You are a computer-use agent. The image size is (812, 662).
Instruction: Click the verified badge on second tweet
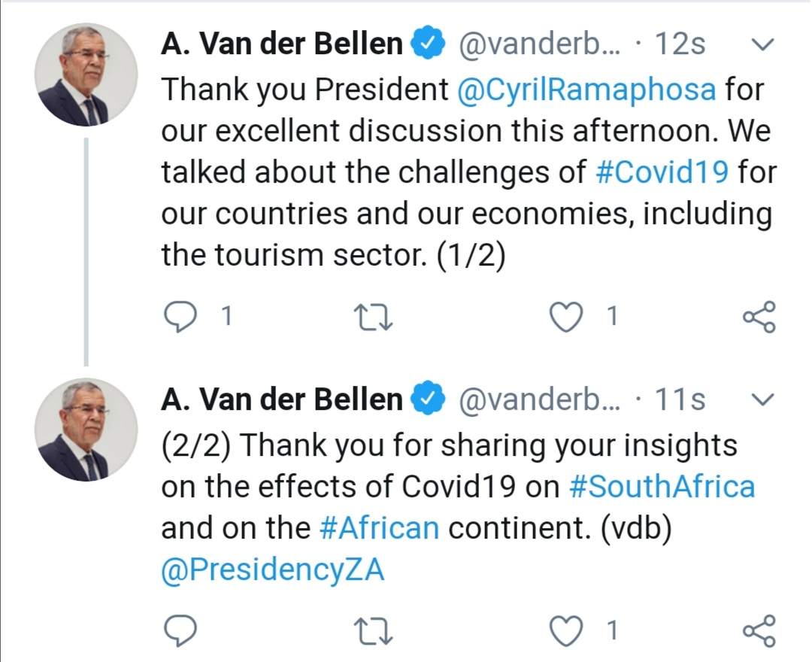point(431,400)
